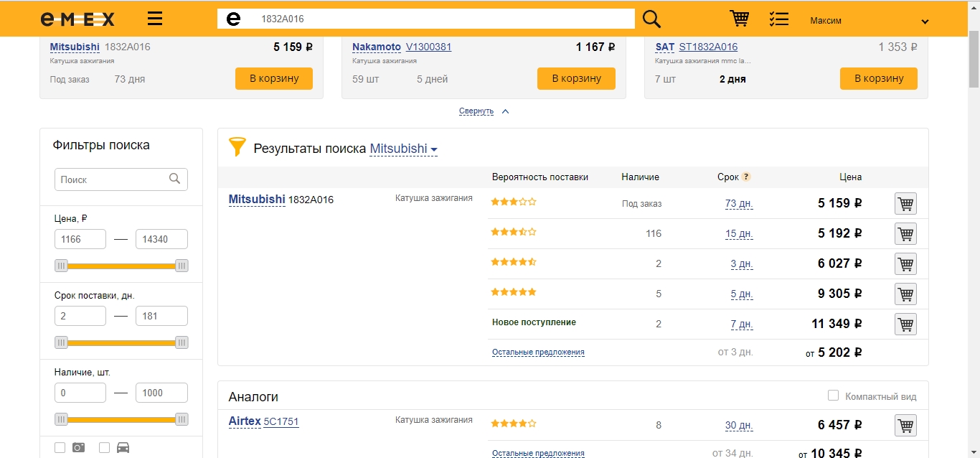Grab the maximum stock quantity slider handle
This screenshot has width=980, height=458.
(182, 419)
